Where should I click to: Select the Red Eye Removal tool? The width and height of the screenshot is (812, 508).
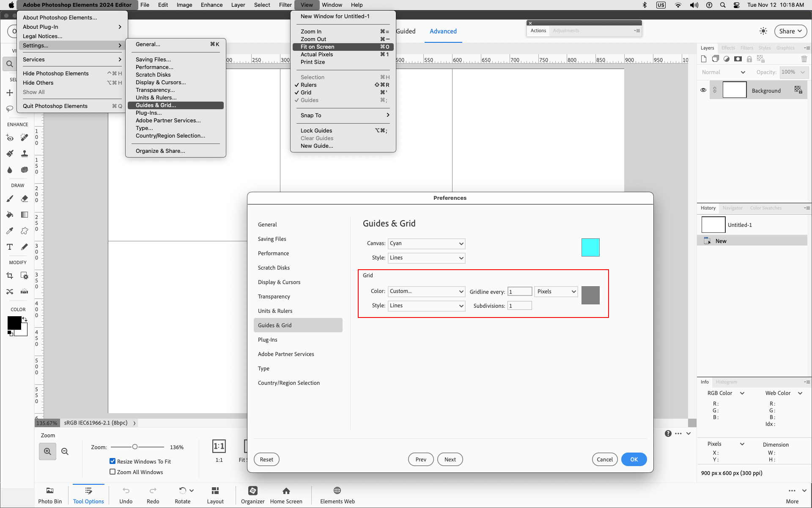click(x=10, y=138)
